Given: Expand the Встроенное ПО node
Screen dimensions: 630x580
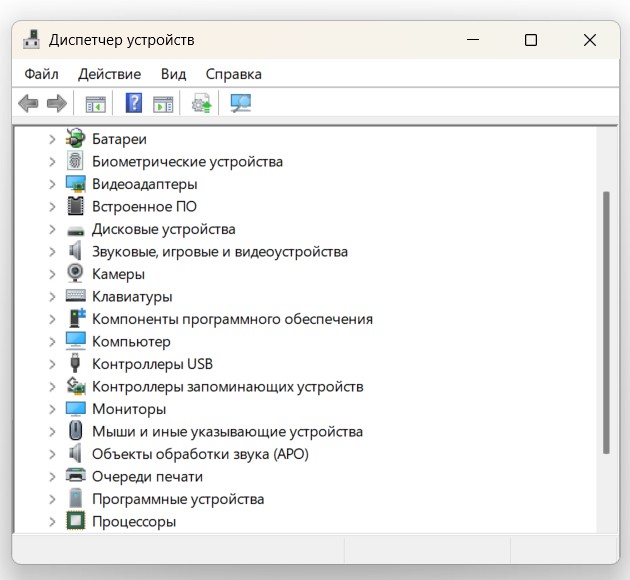Looking at the screenshot, I should (x=52, y=207).
